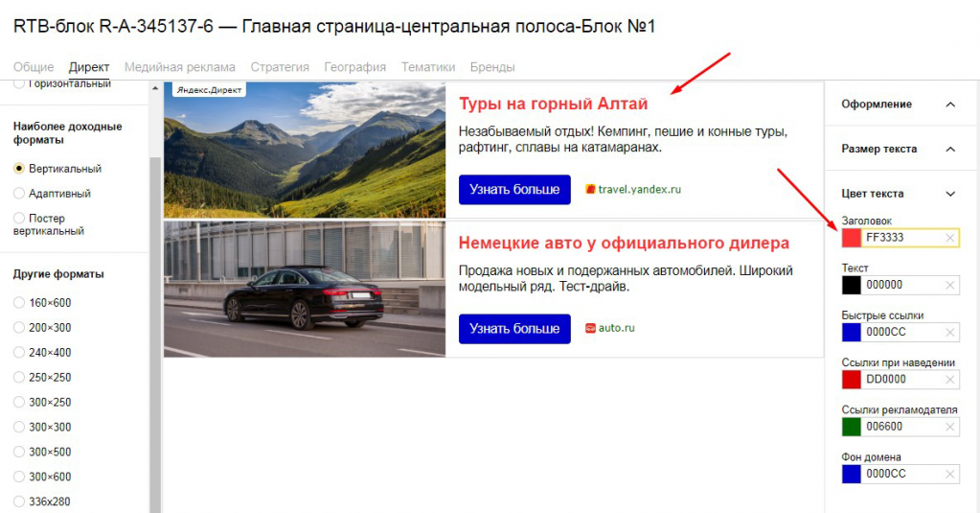The image size is (980, 513).
Task: Select the Постер вертикальный format
Action: click(19, 218)
